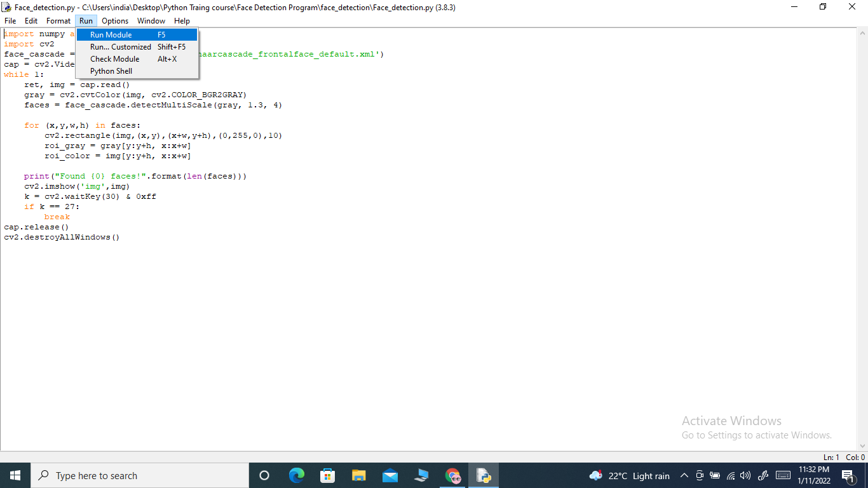The image size is (868, 488).
Task: Click the Wi-Fi network icon in the tray
Action: 729,475
